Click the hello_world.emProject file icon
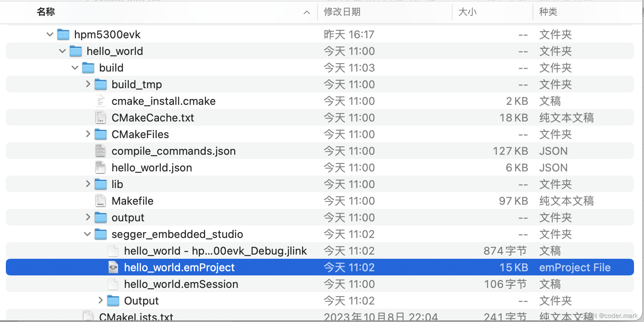The image size is (644, 322). (x=113, y=267)
